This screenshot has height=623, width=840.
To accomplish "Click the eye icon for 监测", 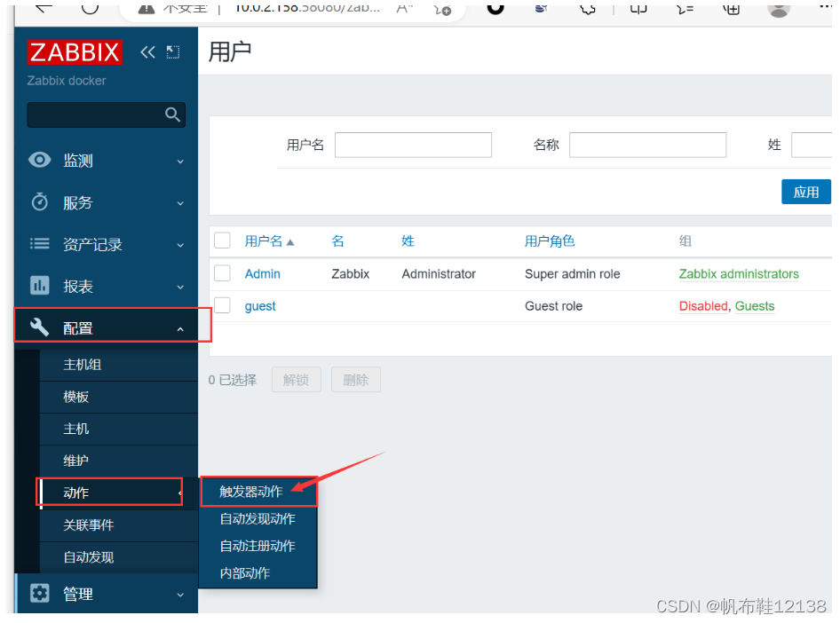I will click(40, 160).
